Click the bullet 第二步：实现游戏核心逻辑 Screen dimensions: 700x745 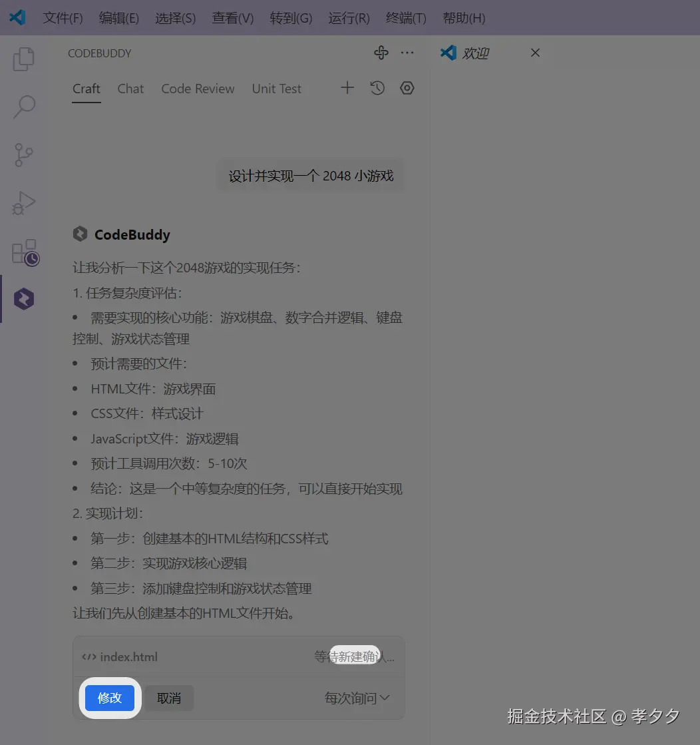tap(168, 563)
